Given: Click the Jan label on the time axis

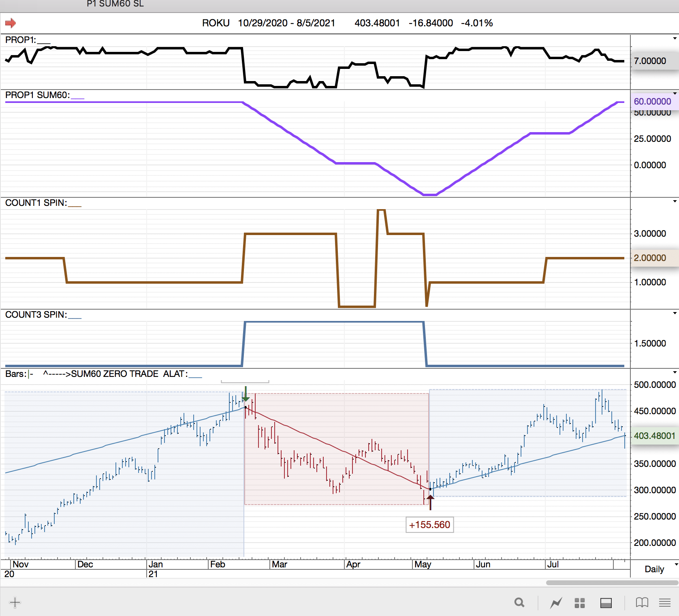Looking at the screenshot, I should [156, 564].
